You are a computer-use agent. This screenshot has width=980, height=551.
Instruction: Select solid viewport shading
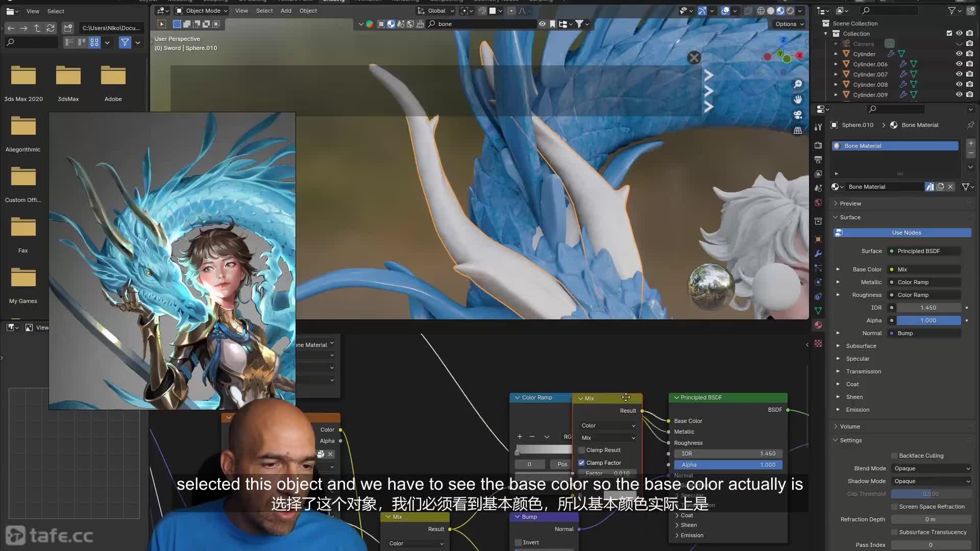click(771, 11)
